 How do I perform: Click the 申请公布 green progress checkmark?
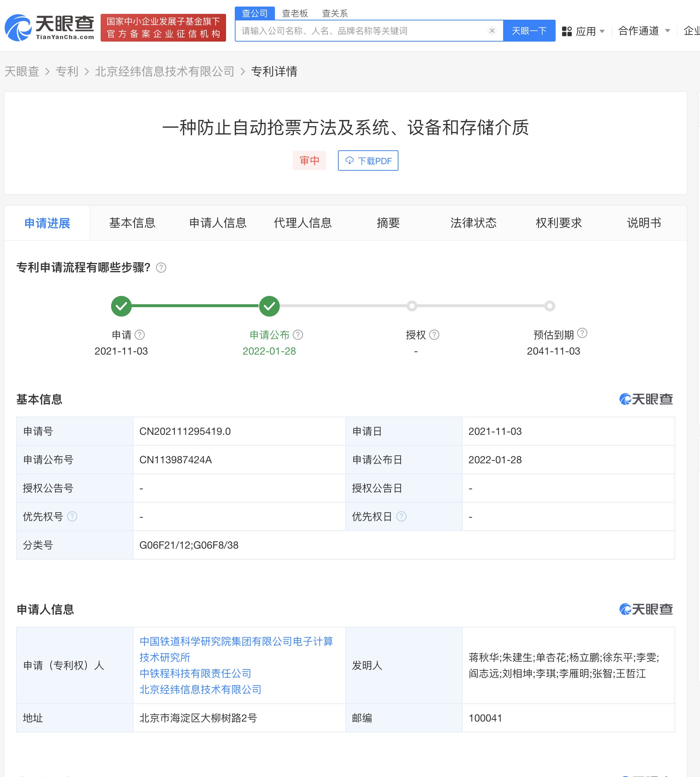tap(269, 306)
